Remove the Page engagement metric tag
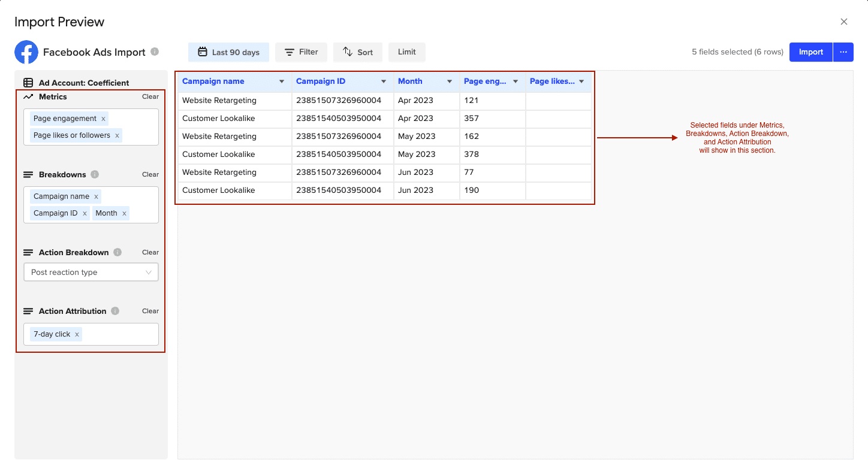This screenshot has width=868, height=472. tap(103, 119)
